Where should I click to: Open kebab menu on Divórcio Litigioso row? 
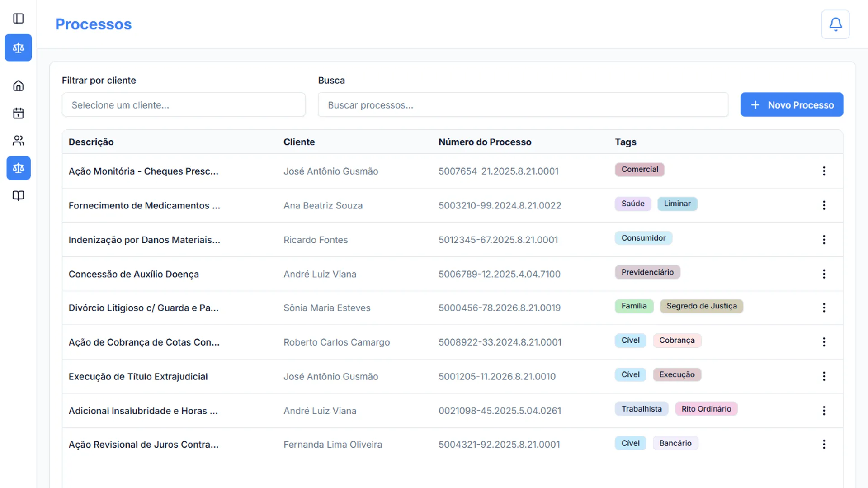(824, 308)
